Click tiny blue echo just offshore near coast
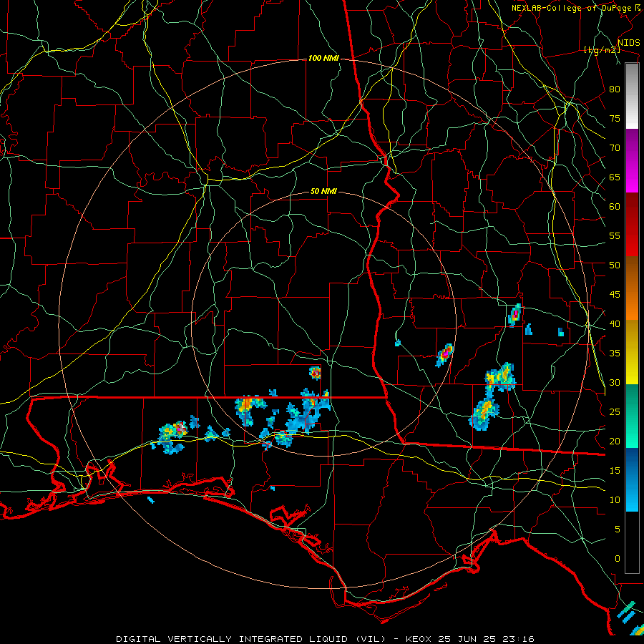This screenshot has height=644, width=644. tap(151, 500)
